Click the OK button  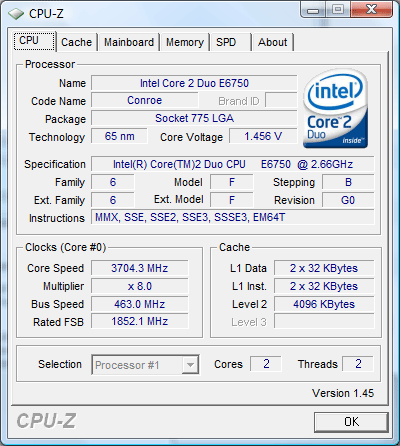(351, 422)
